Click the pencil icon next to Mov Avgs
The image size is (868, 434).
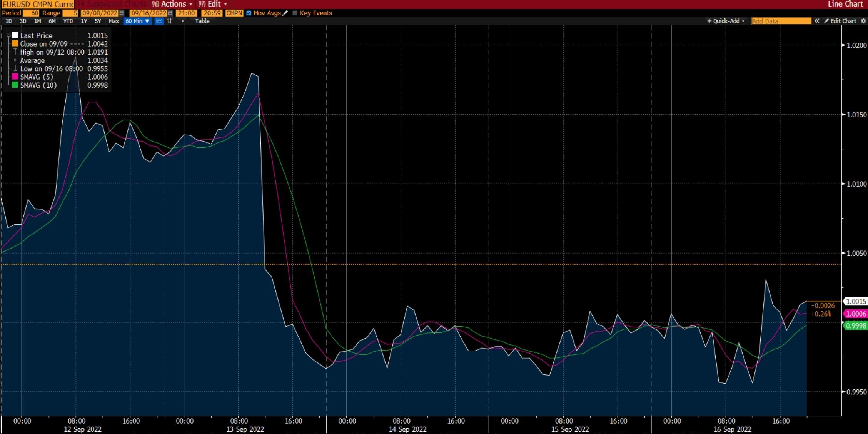coord(284,13)
